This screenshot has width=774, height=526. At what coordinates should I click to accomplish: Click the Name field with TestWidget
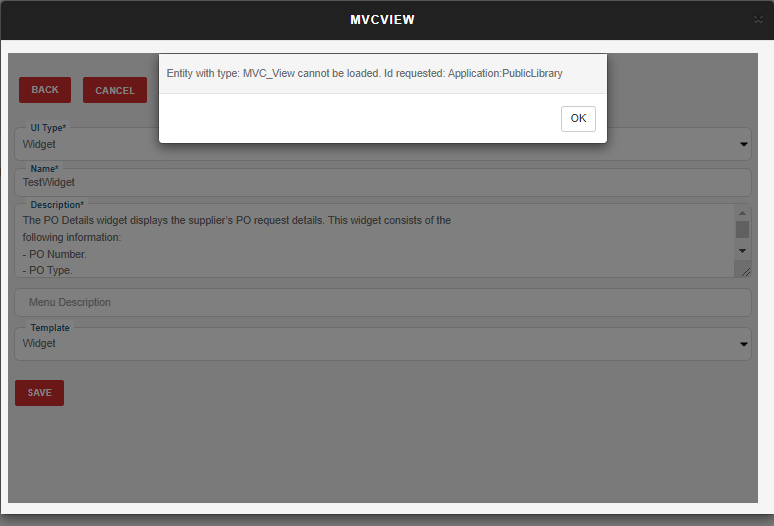383,183
